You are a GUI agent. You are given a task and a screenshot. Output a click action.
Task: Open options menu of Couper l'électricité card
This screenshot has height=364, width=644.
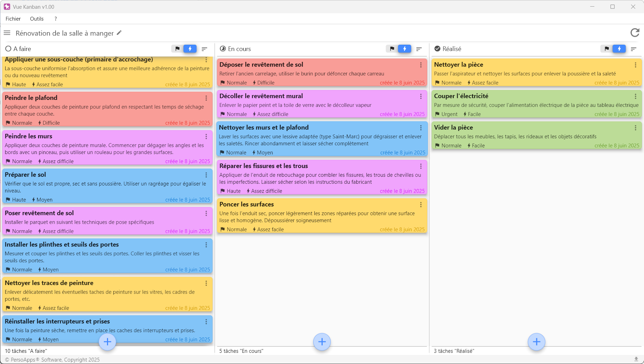coord(635,97)
